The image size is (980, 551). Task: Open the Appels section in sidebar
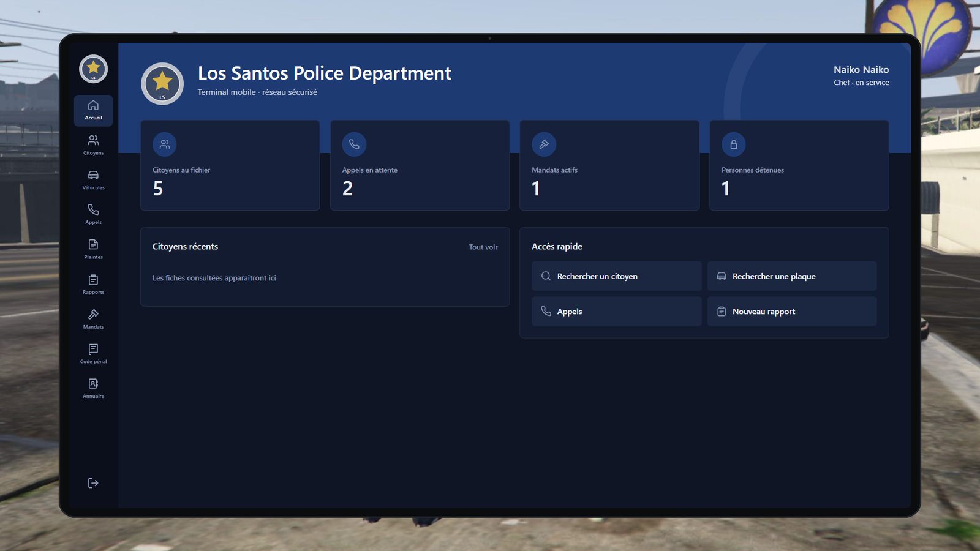coord(93,215)
